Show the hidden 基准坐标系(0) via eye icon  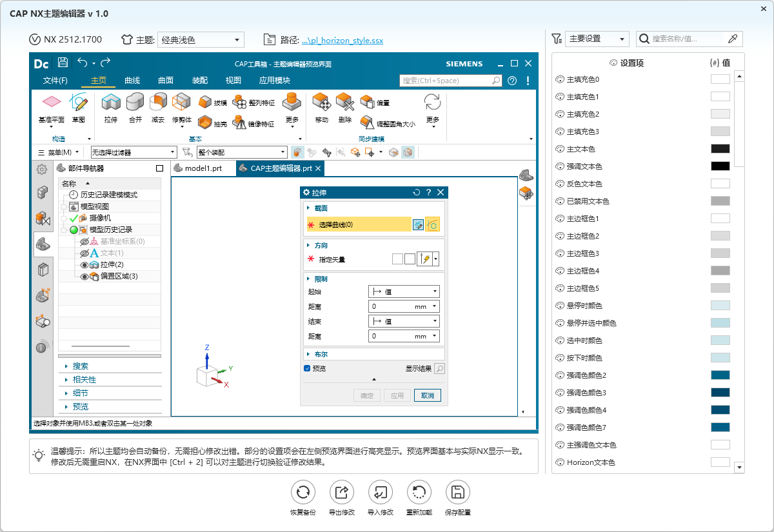84,241
